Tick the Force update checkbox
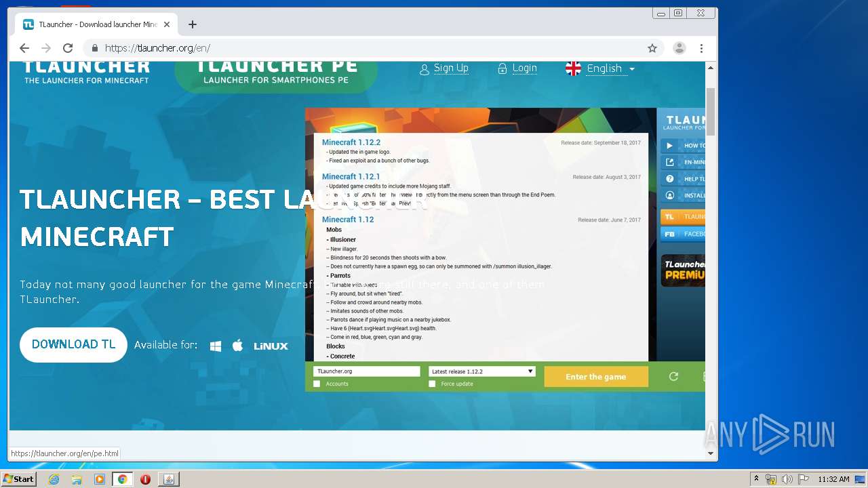The width and height of the screenshot is (868, 488). [x=432, y=384]
